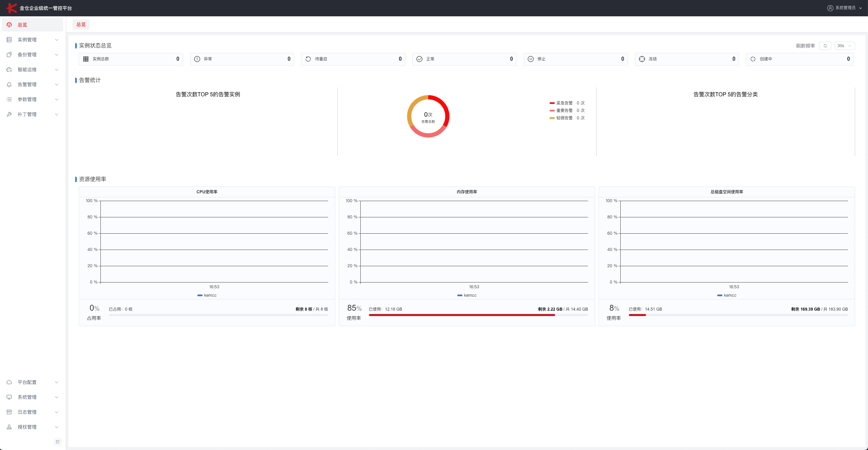The height and width of the screenshot is (450, 868).
Task: Click the refresh icon next to 刷新频率
Action: coord(825,46)
